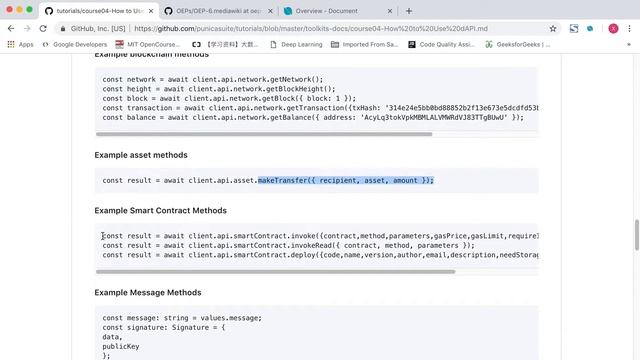Viewport: 640px width, 360px height.
Task: Click the getTransaction txHash code line
Action: 320,108
